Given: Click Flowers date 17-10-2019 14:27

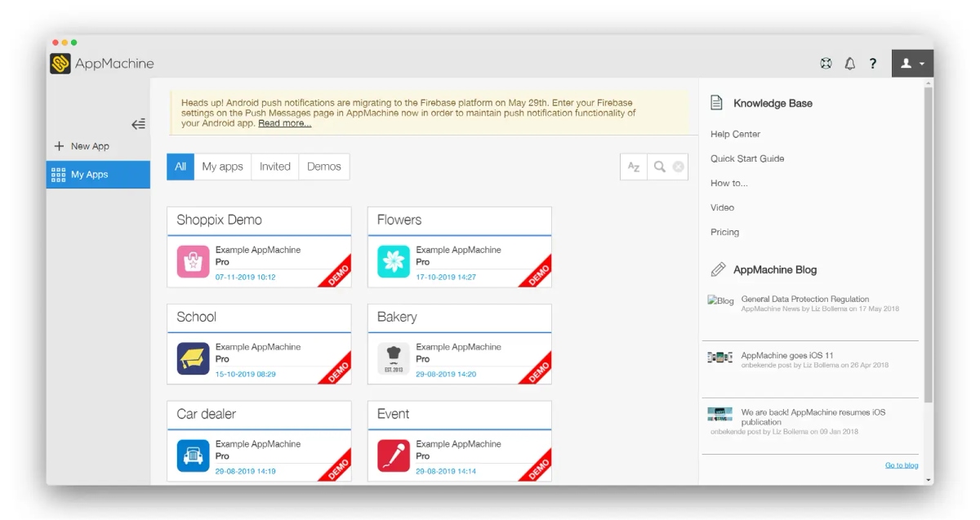Looking at the screenshot, I should coord(446,278).
